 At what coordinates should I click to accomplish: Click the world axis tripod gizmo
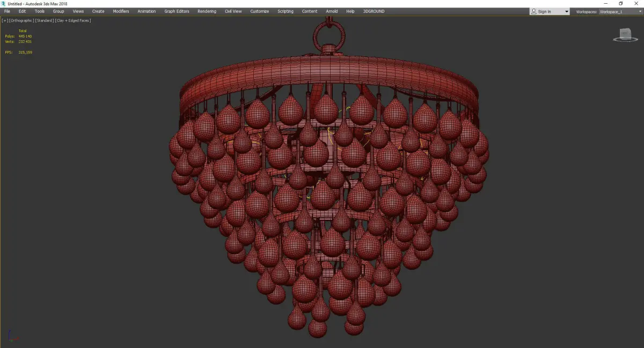tap(12, 336)
